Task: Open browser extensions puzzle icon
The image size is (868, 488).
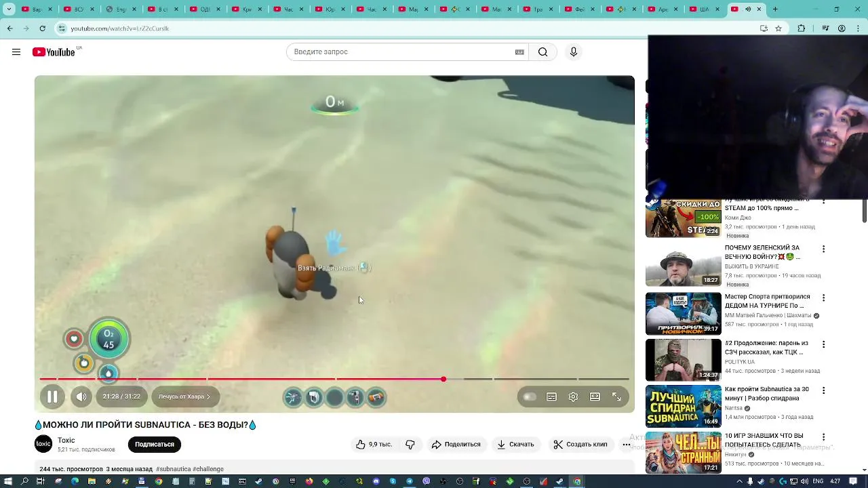Action: 802,28
